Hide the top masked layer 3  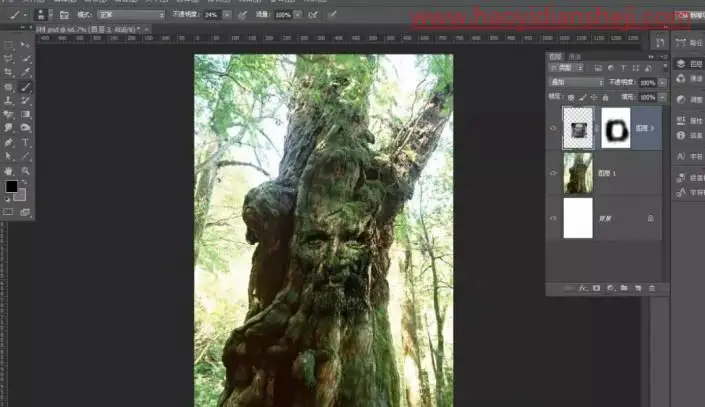pyautogui.click(x=553, y=128)
